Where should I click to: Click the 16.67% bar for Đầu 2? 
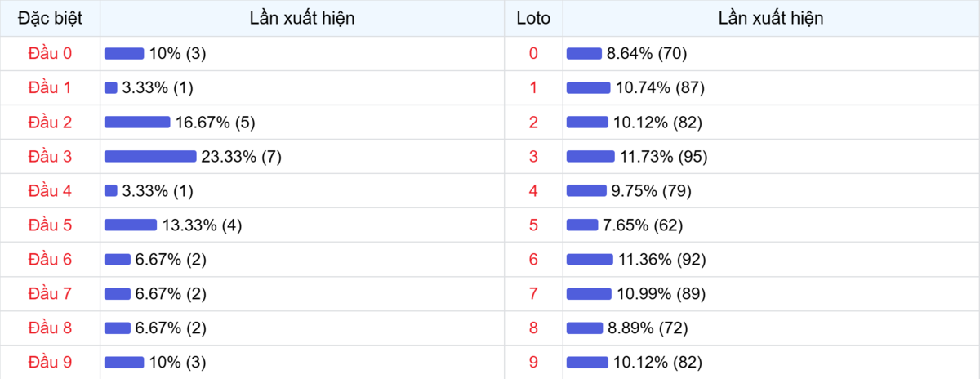[x=137, y=122]
